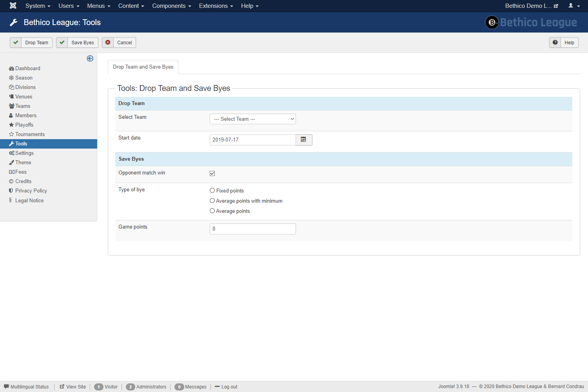Click the Joomla logo icon
The height and width of the screenshot is (392, 588).
13,6
